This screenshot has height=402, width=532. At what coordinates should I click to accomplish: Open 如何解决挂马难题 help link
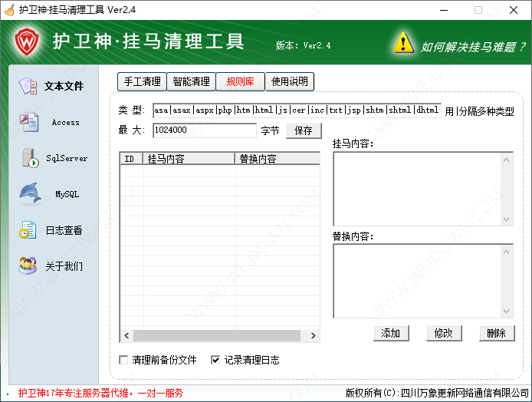pyautogui.click(x=473, y=48)
